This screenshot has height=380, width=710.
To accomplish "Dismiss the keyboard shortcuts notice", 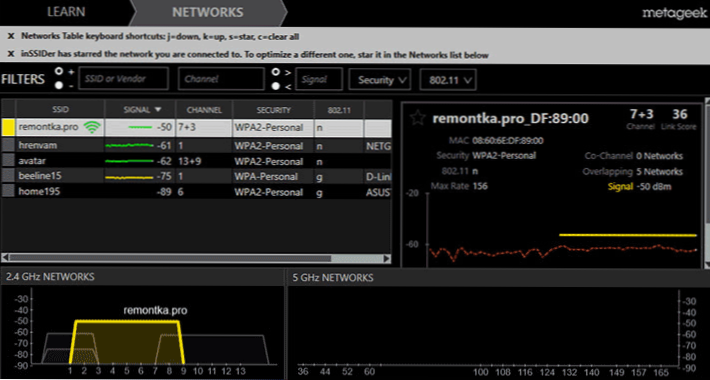I will pyautogui.click(x=11, y=37).
